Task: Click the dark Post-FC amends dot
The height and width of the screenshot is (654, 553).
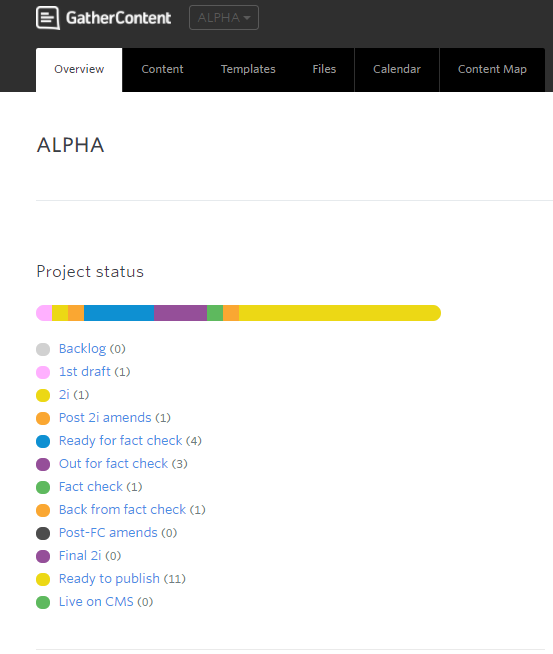Action: tap(43, 533)
